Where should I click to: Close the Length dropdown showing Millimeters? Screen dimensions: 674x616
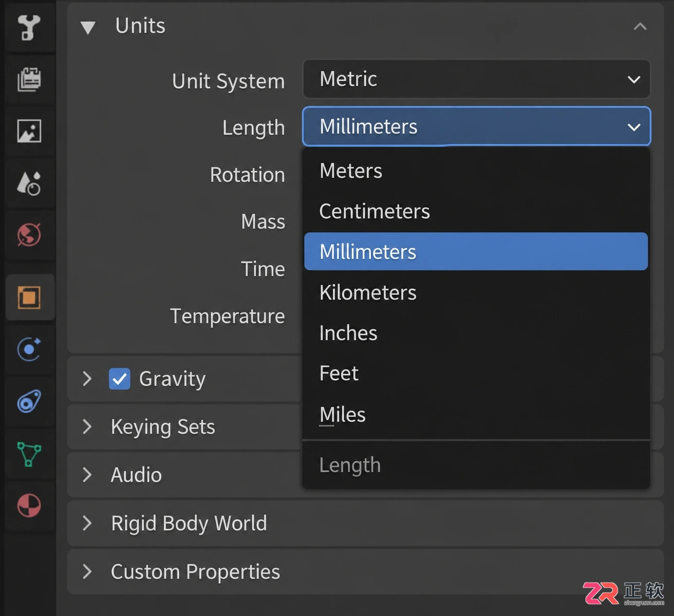476,126
